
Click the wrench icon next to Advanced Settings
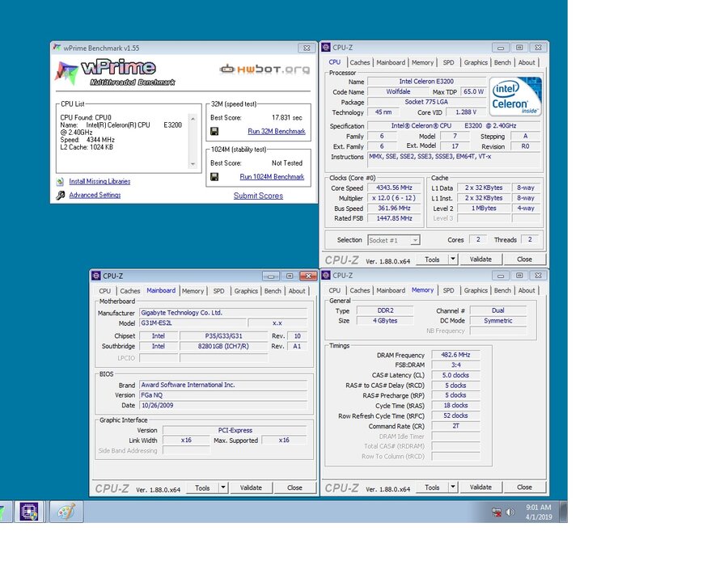tap(61, 196)
